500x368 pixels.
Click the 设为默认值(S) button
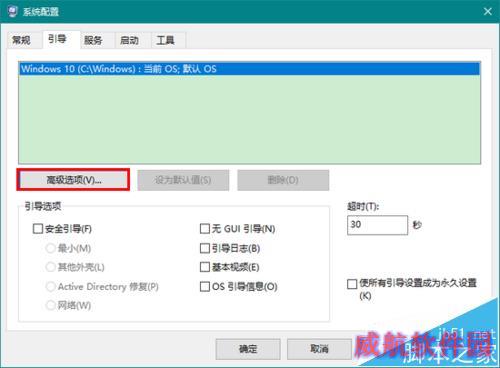coord(183,180)
